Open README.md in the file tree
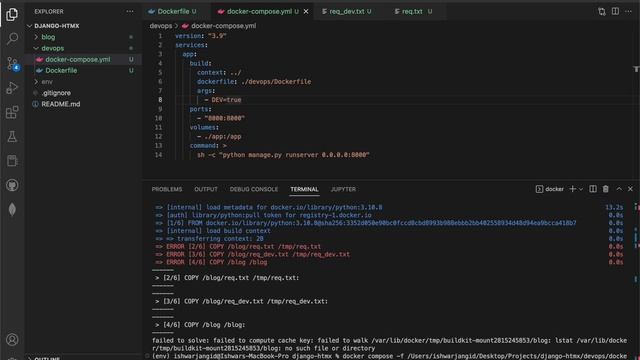640x360 pixels. coord(60,104)
